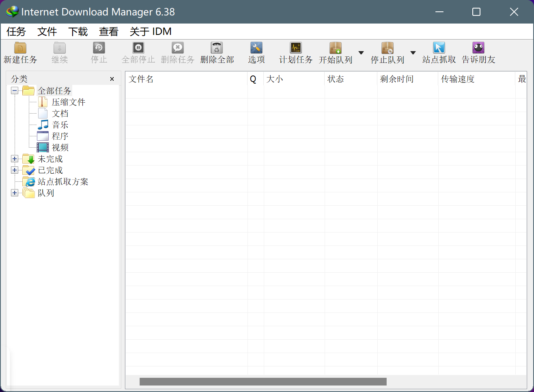Click the 告诉朋友 tell-a-friend icon

[x=478, y=48]
